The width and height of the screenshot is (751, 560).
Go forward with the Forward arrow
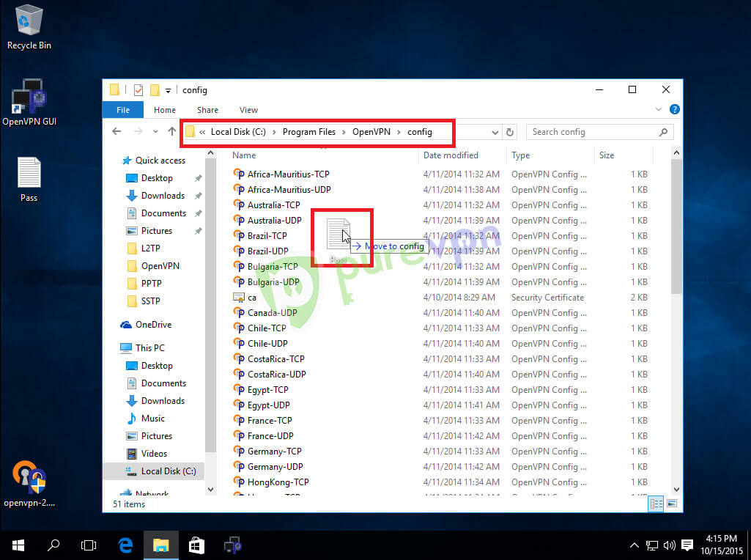pyautogui.click(x=138, y=131)
